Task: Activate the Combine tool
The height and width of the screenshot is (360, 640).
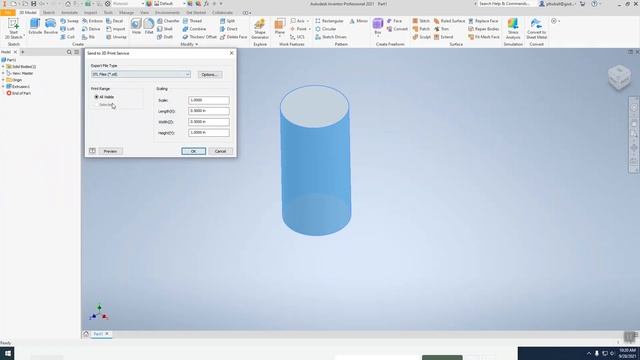Action: 194,29
